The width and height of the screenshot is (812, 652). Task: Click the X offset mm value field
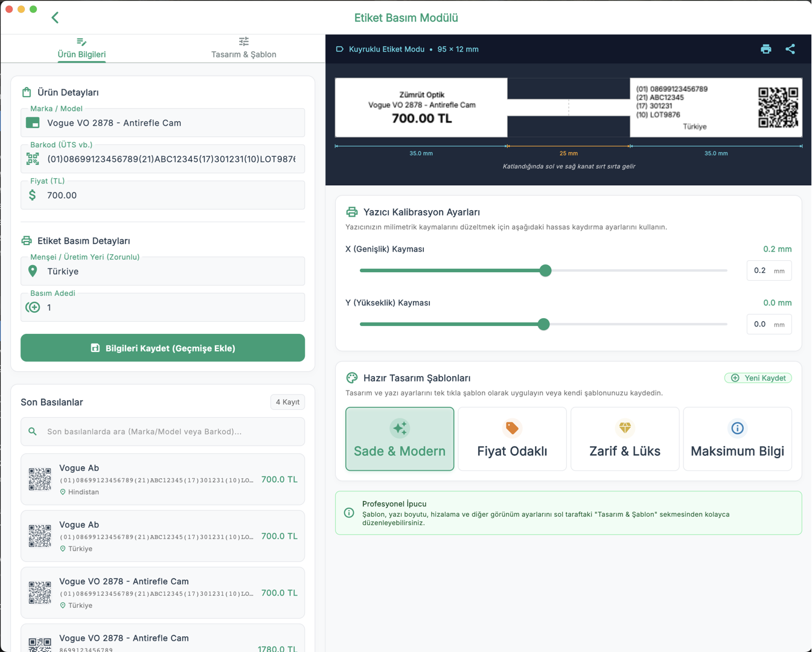tap(769, 270)
